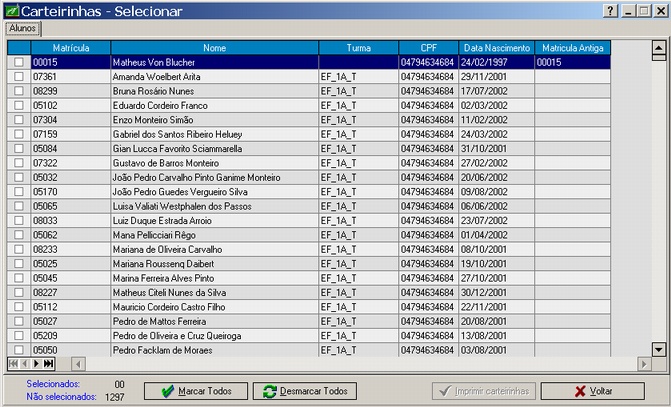Go to previous record navigation arrow

click(25, 364)
